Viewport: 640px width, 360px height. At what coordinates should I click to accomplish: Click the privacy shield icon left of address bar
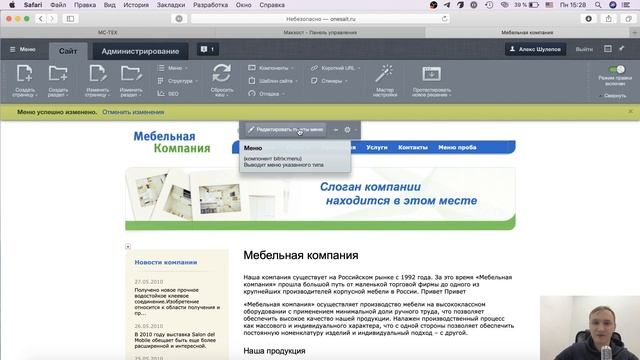179,18
